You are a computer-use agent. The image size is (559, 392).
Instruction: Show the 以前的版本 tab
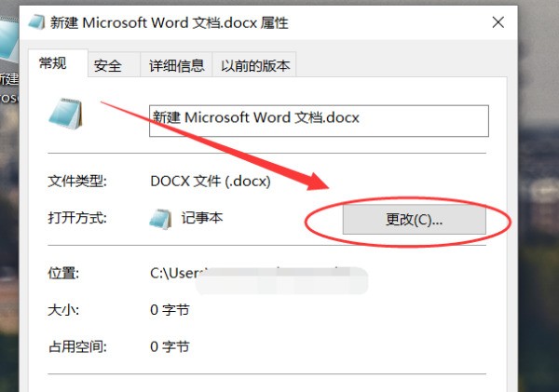tap(255, 65)
